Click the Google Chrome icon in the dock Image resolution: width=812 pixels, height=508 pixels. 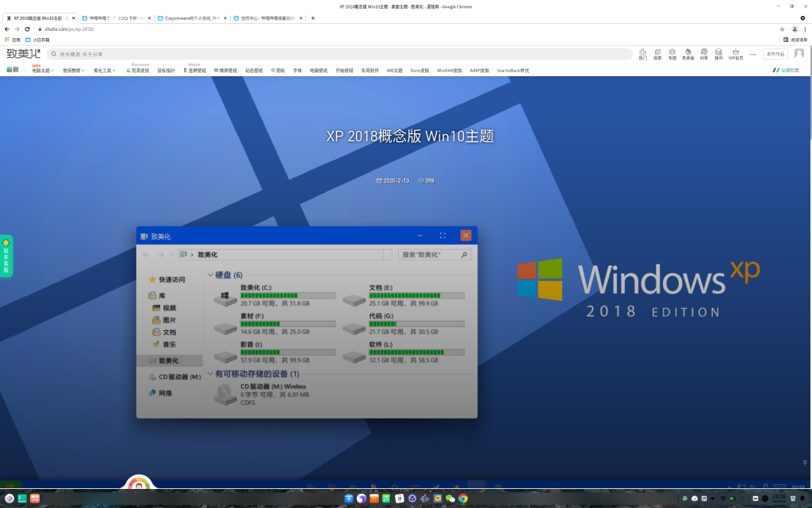[463, 498]
